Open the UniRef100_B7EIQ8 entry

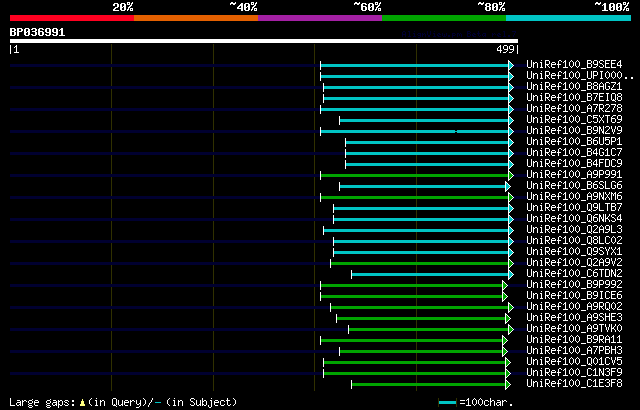coord(574,98)
